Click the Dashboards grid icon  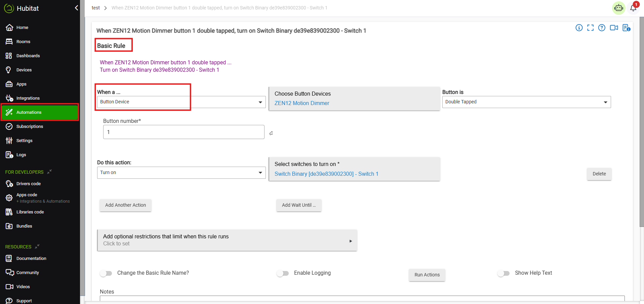9,56
